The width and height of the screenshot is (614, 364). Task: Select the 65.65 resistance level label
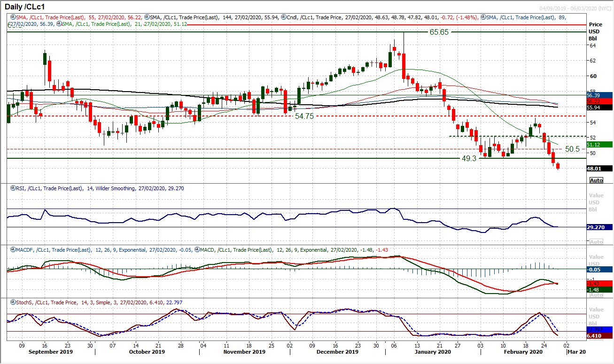[439, 32]
